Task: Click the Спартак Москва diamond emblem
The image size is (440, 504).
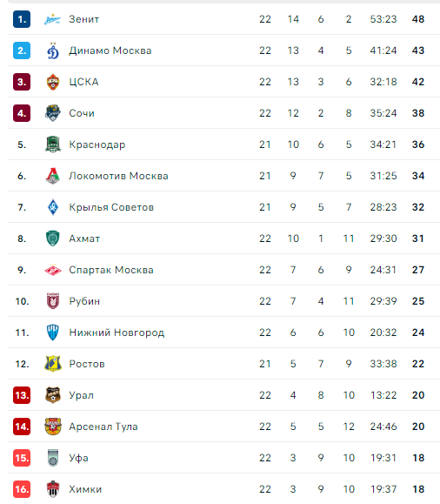Action: coord(53,270)
